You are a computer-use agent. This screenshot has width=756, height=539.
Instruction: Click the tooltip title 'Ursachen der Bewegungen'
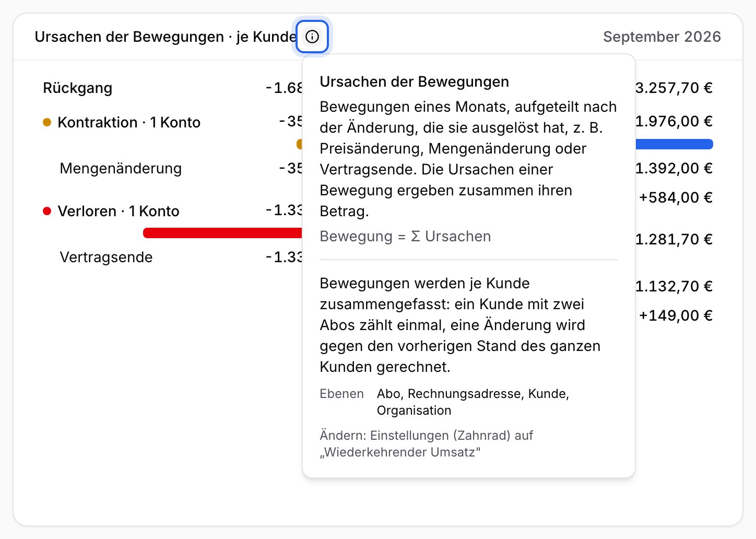click(415, 81)
